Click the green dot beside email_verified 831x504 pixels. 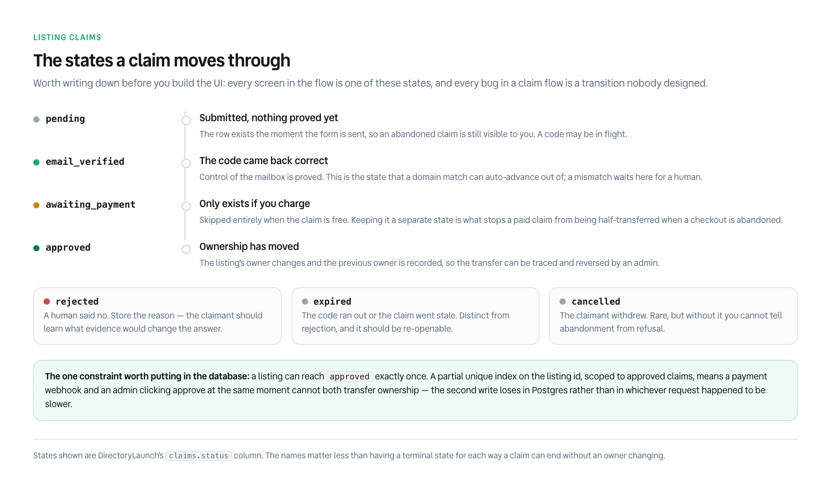[36, 162]
